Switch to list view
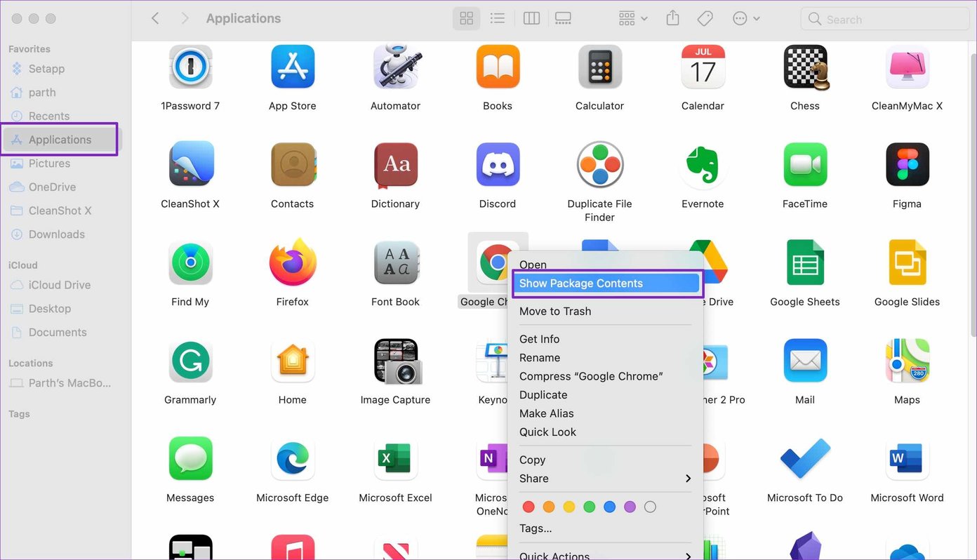 coord(498,19)
